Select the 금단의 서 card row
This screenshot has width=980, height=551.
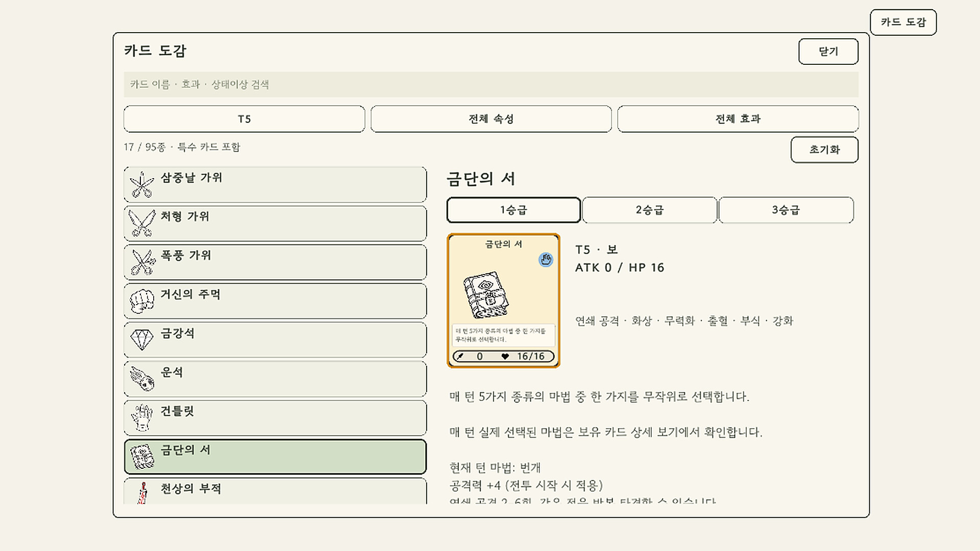pos(275,457)
